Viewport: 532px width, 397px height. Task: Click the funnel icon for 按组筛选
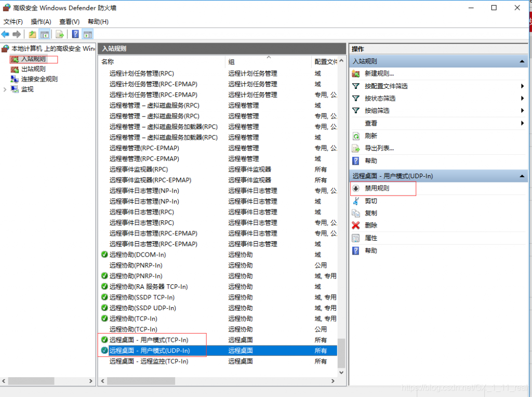click(356, 111)
